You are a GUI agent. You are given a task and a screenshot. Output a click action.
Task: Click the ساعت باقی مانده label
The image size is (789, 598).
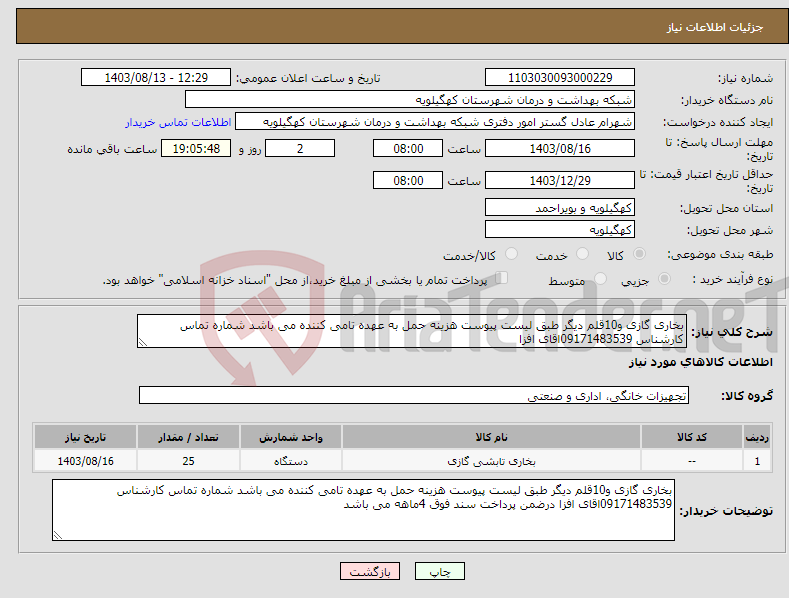[x=112, y=150]
